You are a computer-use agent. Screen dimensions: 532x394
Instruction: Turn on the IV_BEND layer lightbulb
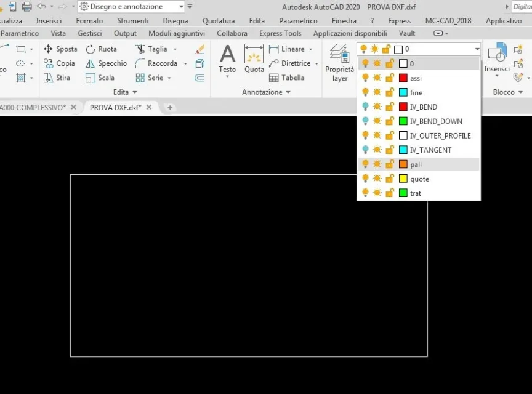coord(365,107)
